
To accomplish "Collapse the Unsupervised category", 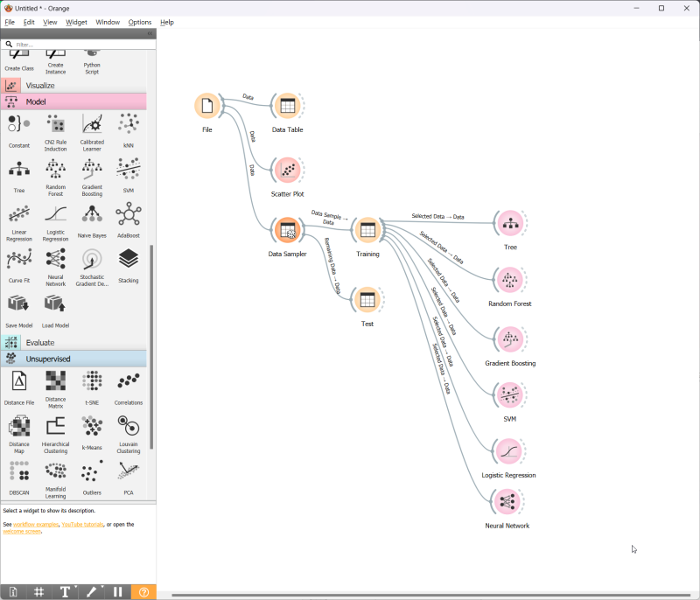I will click(73, 359).
